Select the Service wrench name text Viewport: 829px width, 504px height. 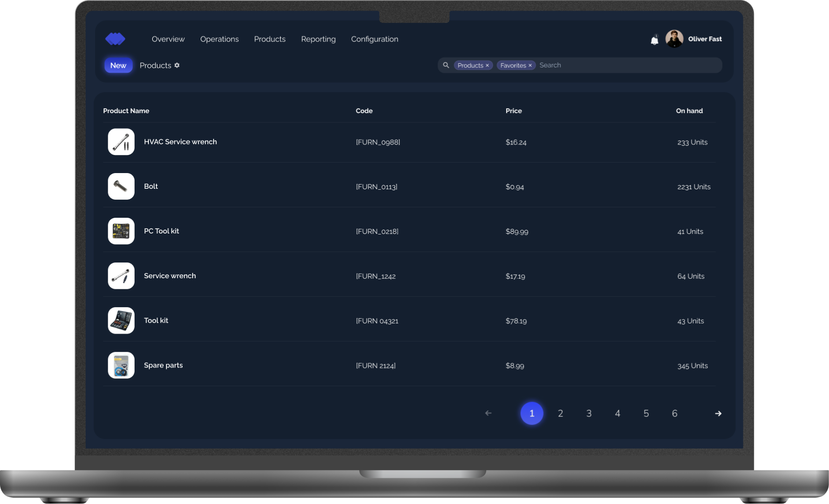click(170, 276)
